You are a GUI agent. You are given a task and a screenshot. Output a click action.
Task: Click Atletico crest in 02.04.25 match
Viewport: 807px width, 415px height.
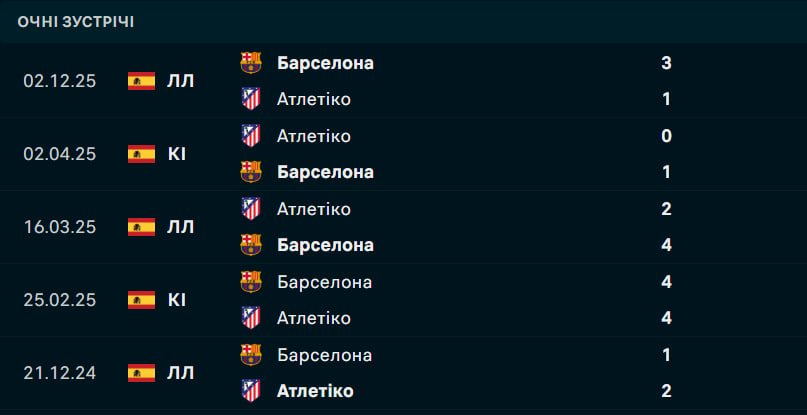251,136
